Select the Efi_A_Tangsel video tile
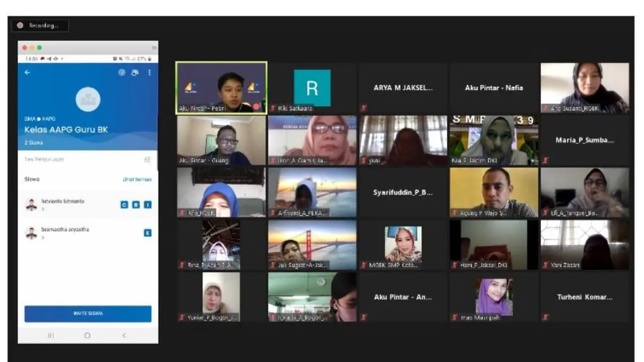This screenshot has height=362, width=644. pos(585,193)
